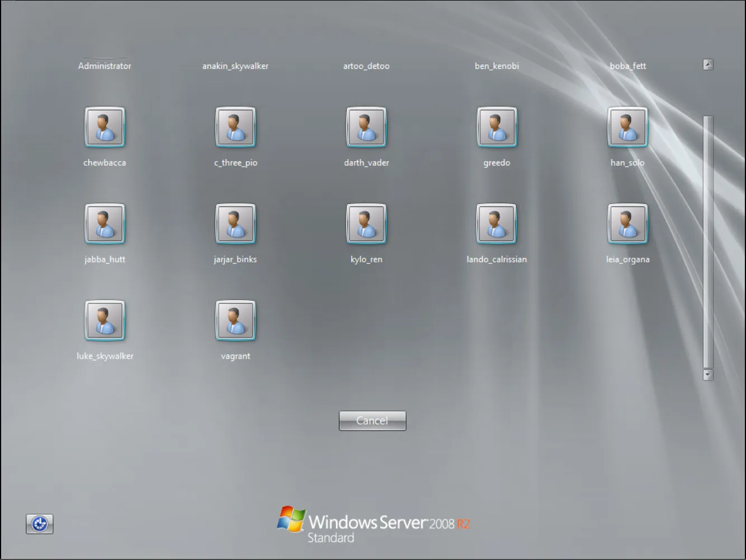The width and height of the screenshot is (746, 560).
Task: Select the greedo user avatar
Action: [497, 128]
